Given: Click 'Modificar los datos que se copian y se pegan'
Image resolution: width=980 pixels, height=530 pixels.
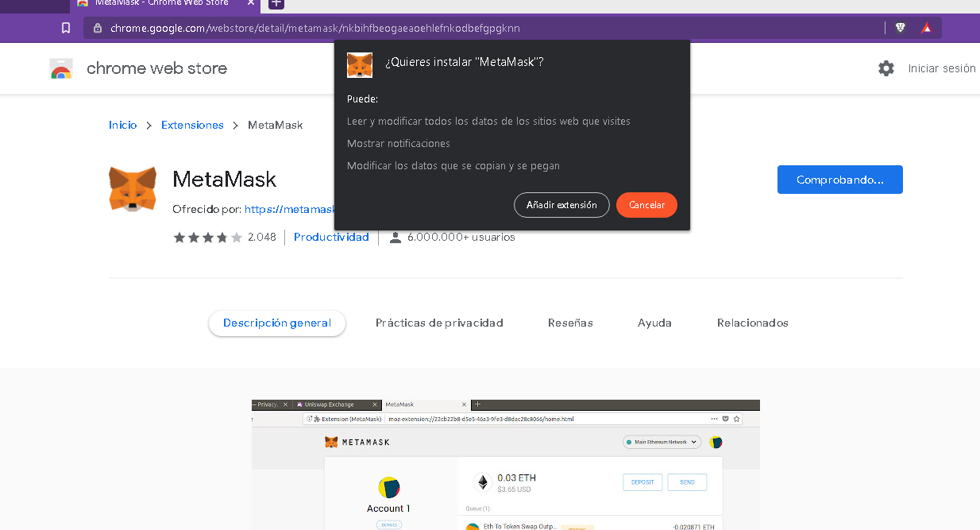Looking at the screenshot, I should (x=453, y=166).
